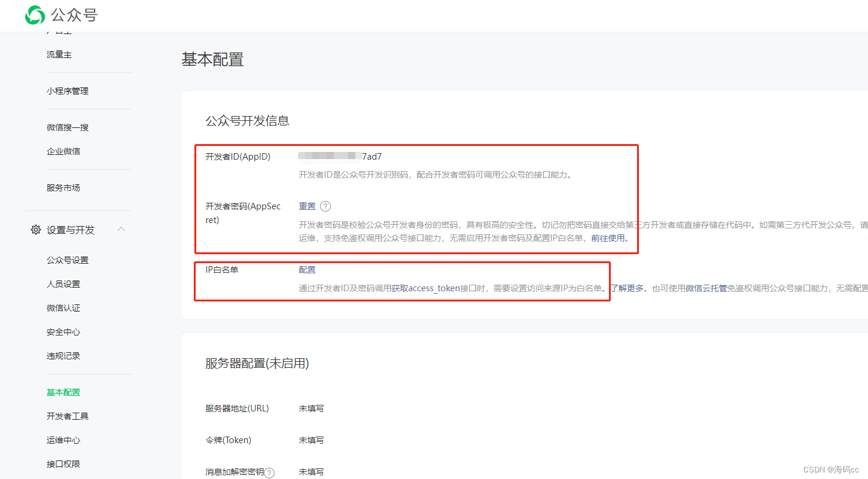Click the 服务器地址(URL) label
Image resolution: width=868 pixels, height=479 pixels.
(237, 408)
